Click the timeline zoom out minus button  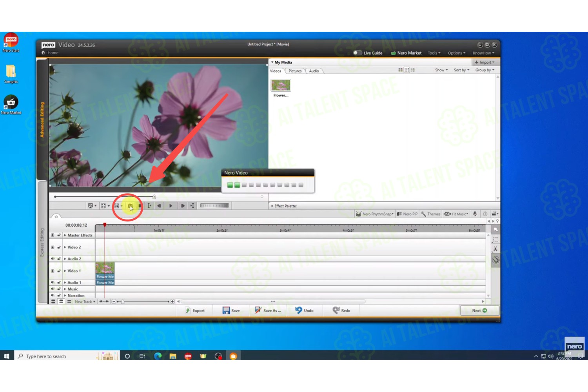pyautogui.click(x=114, y=301)
